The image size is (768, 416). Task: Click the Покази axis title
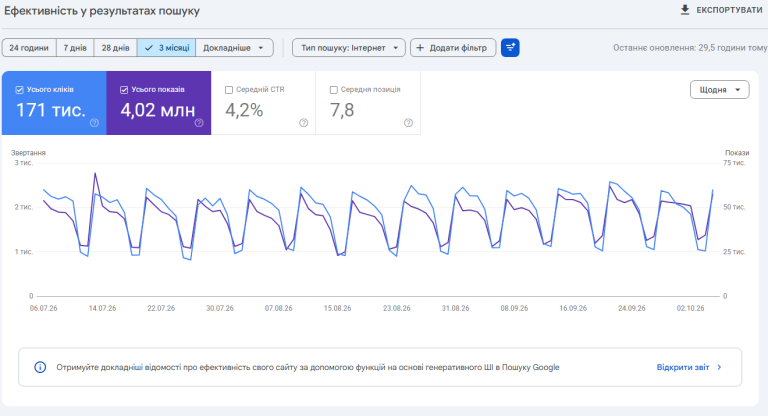[737, 153]
